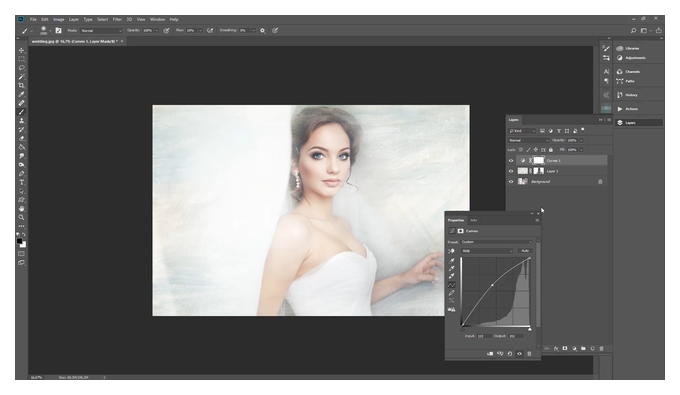
Task: Open the Flow dropdown arrow
Action: (x=200, y=31)
